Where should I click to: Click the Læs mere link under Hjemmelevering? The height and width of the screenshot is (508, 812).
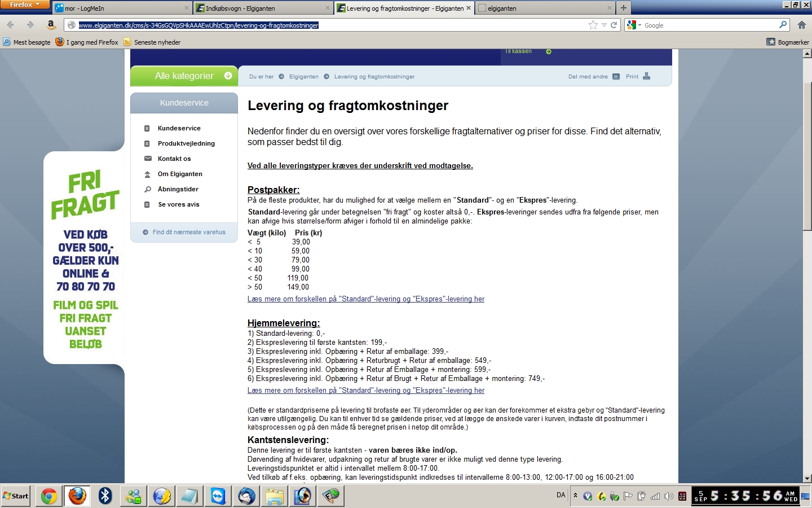366,391
